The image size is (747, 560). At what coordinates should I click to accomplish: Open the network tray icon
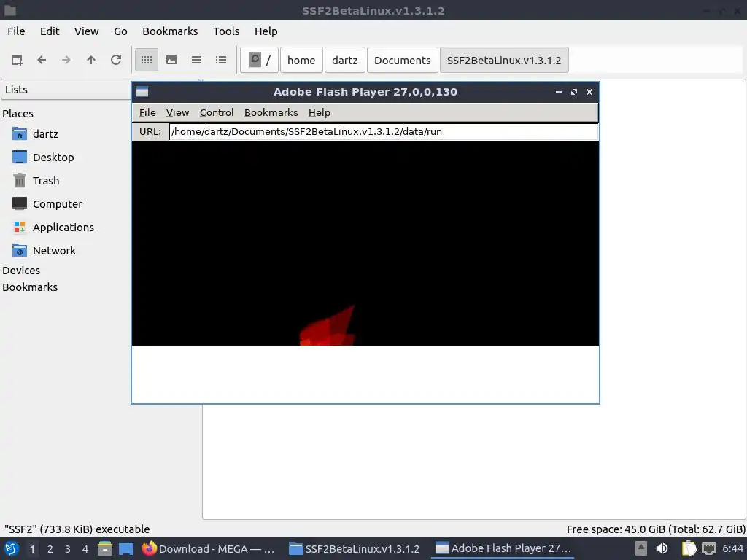709,548
